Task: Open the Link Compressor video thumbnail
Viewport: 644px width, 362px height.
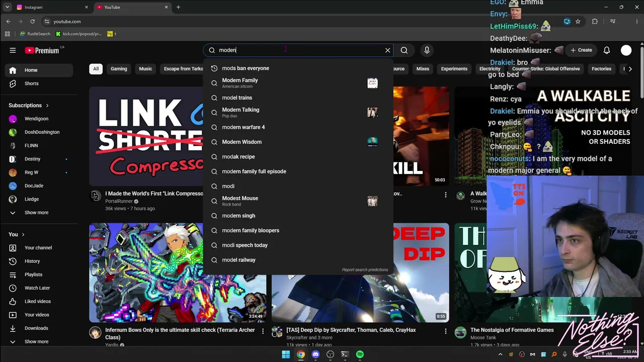Action: point(146,136)
